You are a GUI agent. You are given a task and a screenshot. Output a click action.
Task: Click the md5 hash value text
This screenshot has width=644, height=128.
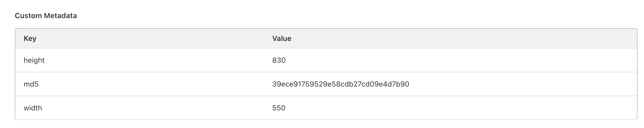pyautogui.click(x=340, y=84)
